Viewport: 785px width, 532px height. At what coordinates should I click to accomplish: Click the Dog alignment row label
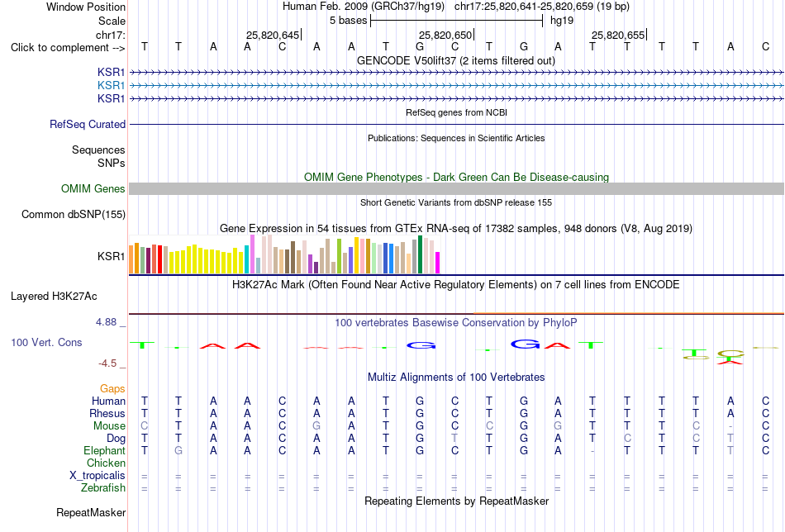[116, 439]
